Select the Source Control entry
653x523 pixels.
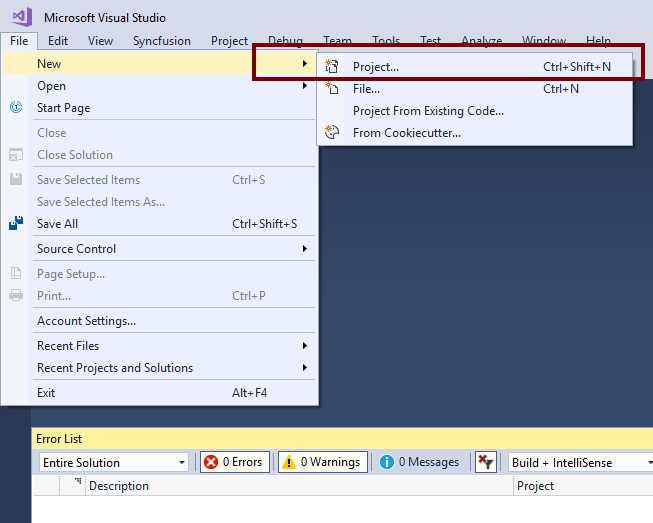point(160,249)
